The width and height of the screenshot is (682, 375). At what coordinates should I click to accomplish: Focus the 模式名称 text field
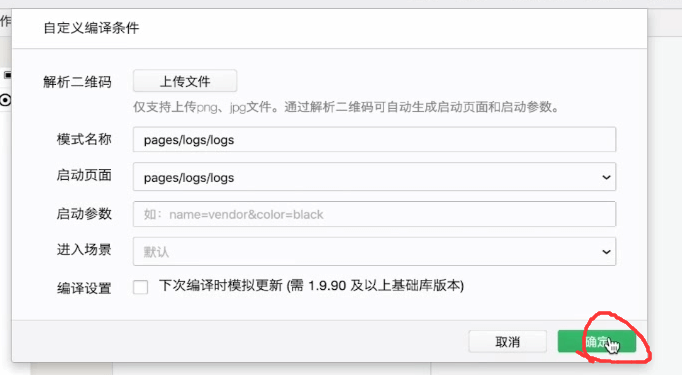pos(374,140)
